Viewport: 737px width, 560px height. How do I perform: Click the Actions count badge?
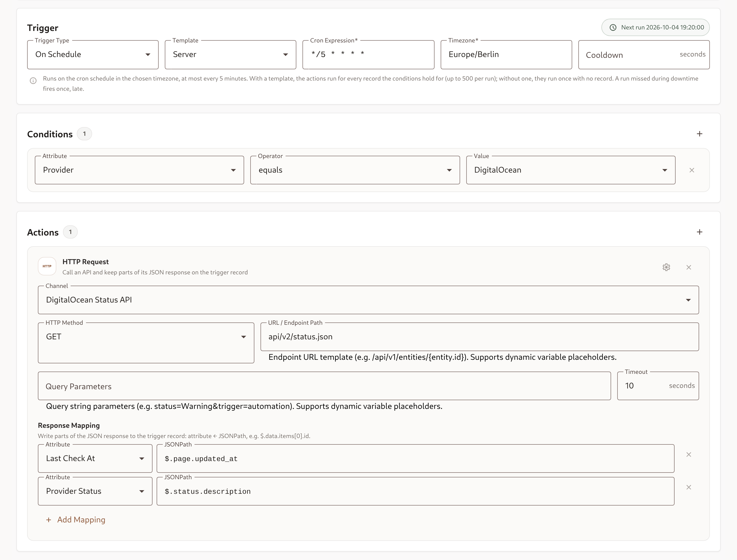click(x=70, y=232)
